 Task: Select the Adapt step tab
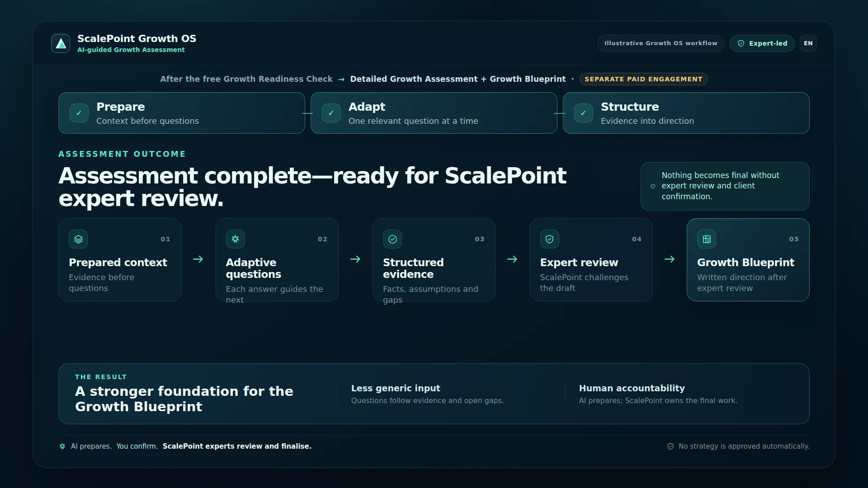[434, 113]
